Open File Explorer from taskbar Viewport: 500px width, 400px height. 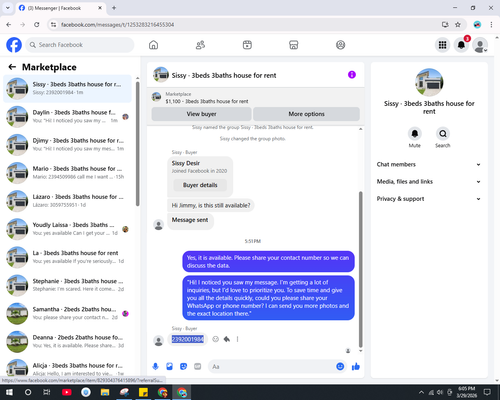point(105,392)
